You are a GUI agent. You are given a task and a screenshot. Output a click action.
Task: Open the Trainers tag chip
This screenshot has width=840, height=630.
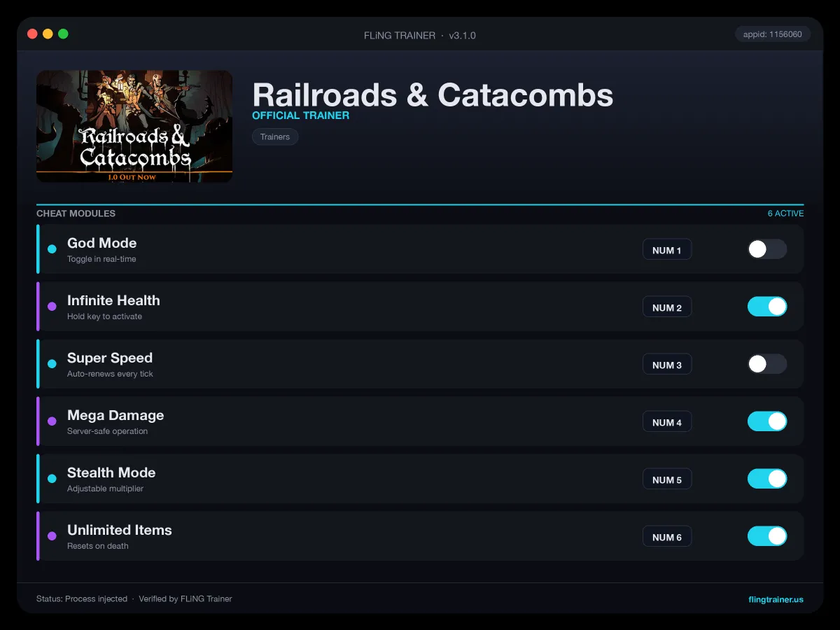pyautogui.click(x=275, y=136)
